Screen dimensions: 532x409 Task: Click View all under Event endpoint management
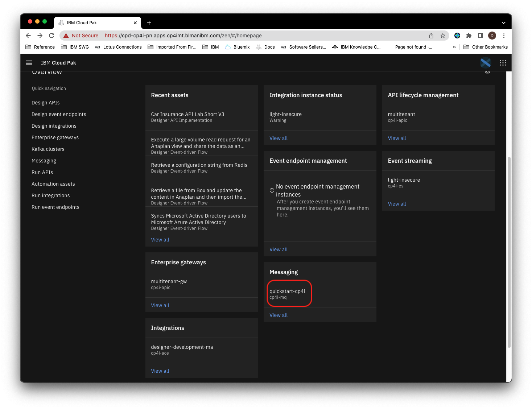click(x=279, y=249)
